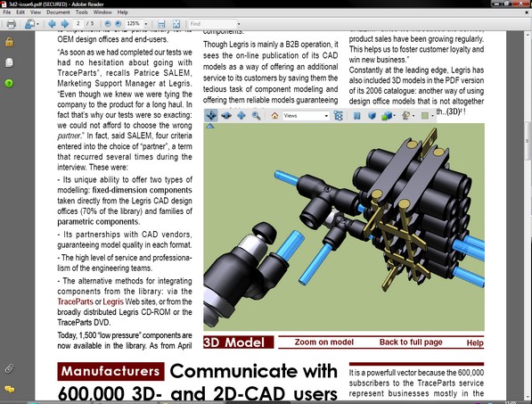
Task: Select the 3D Spin tool
Action: [x=226, y=115]
